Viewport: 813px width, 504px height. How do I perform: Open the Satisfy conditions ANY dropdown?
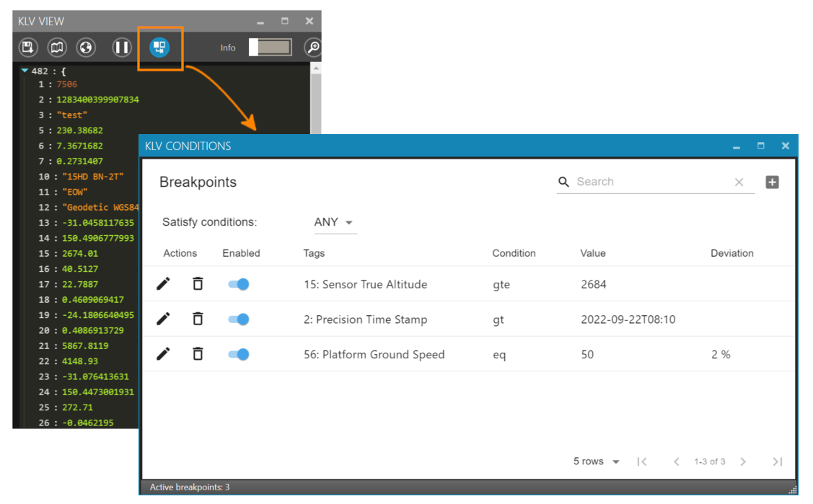click(334, 223)
